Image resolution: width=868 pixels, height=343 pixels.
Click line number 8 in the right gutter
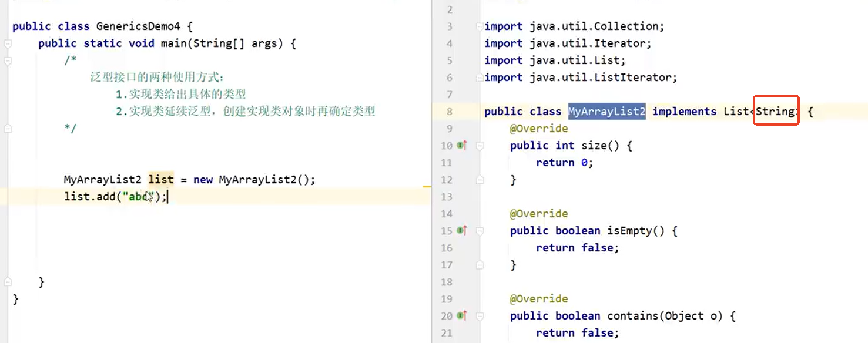pos(450,112)
